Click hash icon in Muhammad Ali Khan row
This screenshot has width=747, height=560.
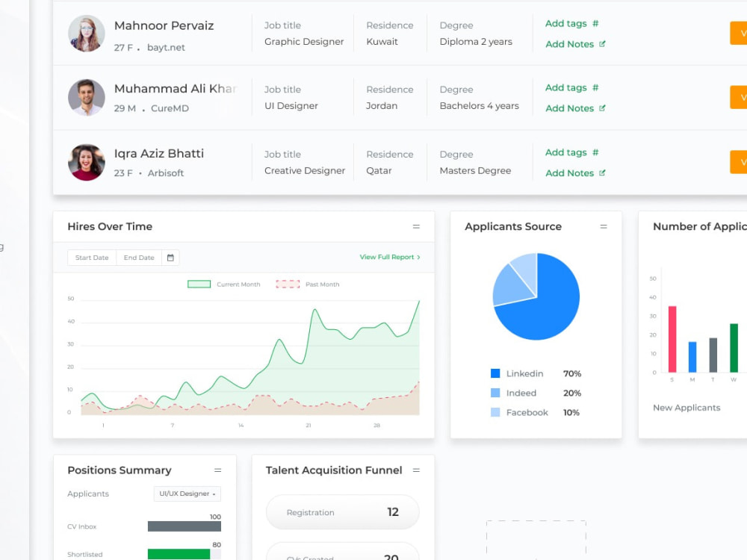[x=595, y=87]
